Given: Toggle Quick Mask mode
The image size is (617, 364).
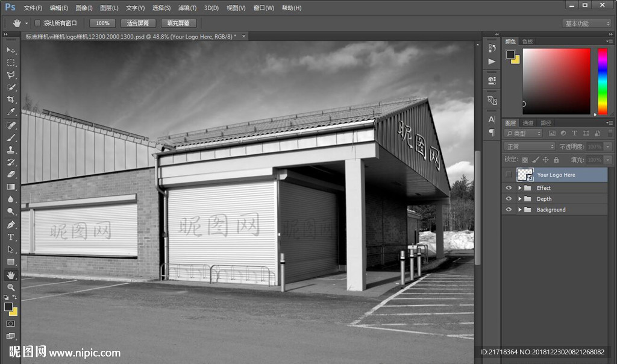Looking at the screenshot, I should 11,324.
